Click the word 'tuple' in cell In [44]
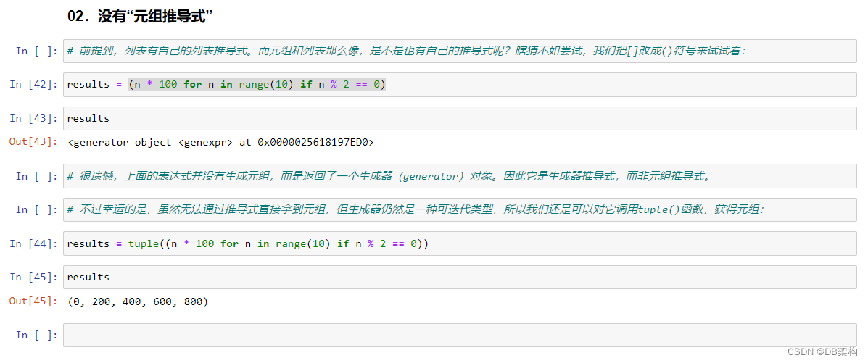868x363 pixels. [144, 243]
